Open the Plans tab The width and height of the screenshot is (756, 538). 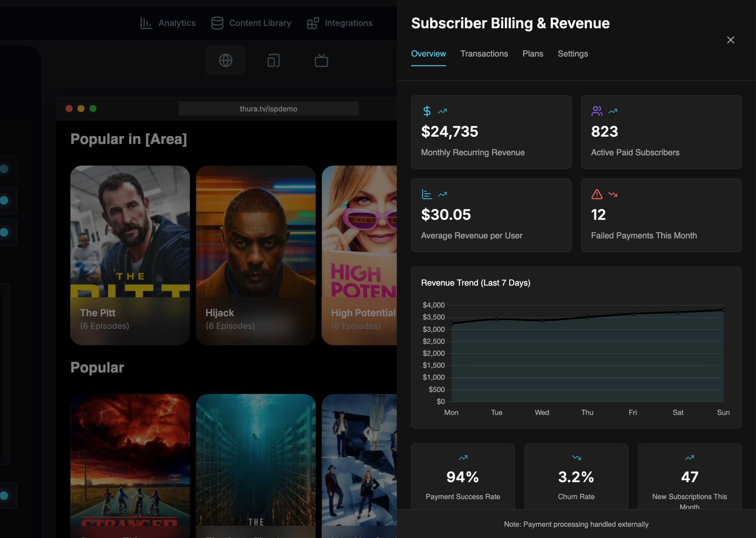coord(532,54)
